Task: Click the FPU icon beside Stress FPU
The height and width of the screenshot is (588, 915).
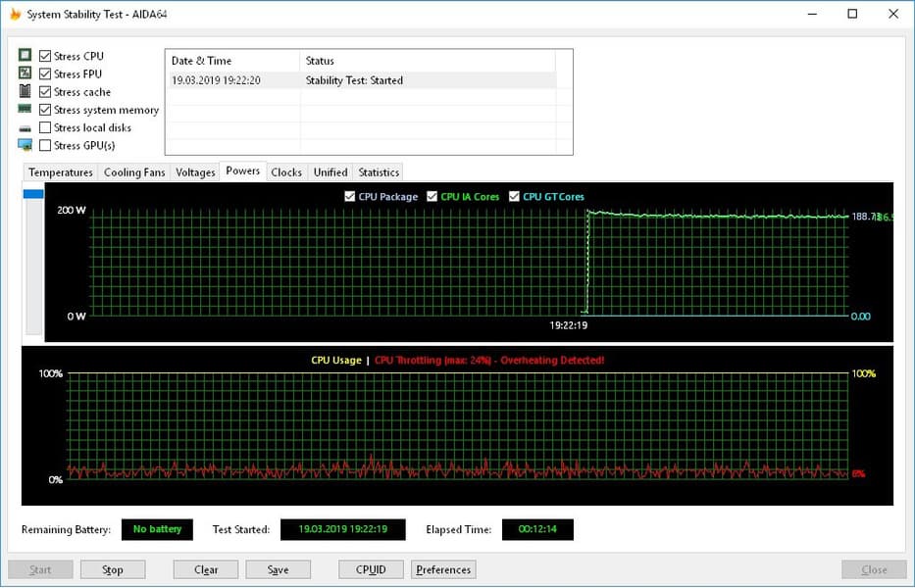Action: click(x=25, y=73)
